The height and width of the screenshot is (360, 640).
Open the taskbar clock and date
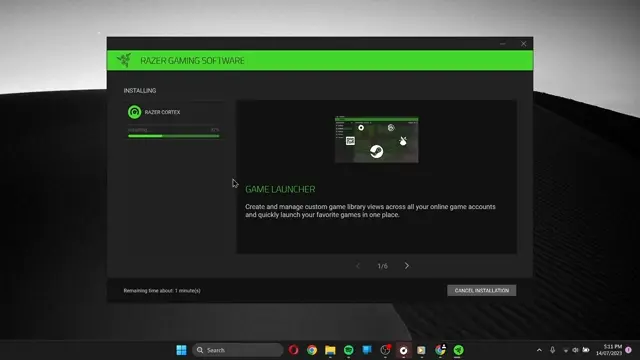[609, 350]
